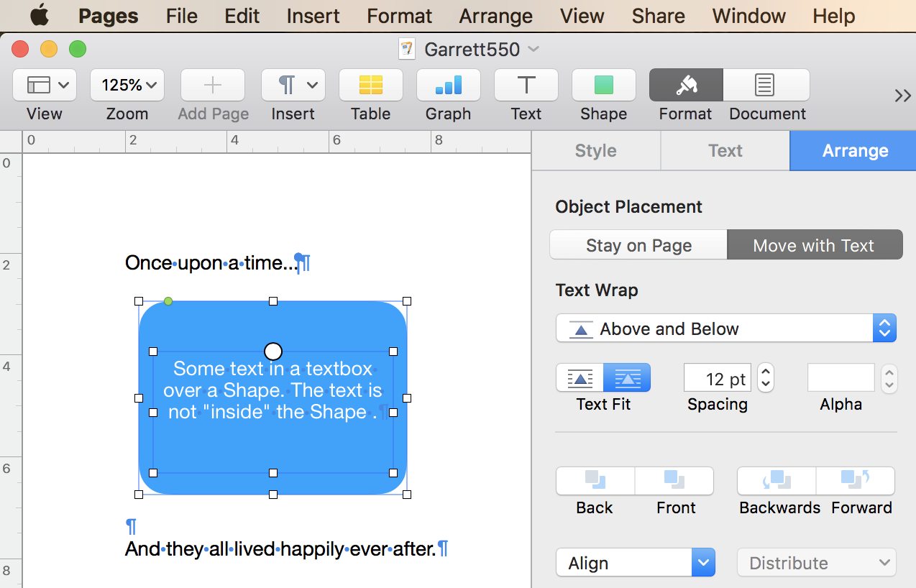916x588 pixels.
Task: Add a Shape using the toolbar
Action: [603, 86]
